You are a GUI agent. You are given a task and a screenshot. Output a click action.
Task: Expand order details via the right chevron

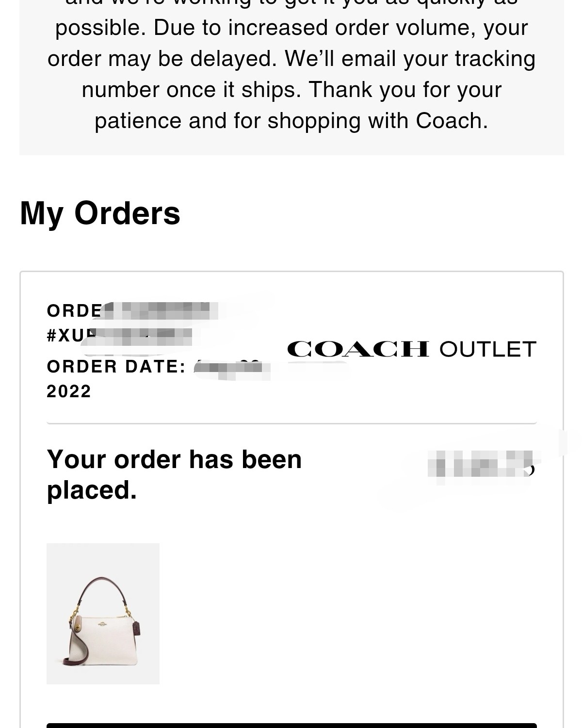click(x=531, y=469)
